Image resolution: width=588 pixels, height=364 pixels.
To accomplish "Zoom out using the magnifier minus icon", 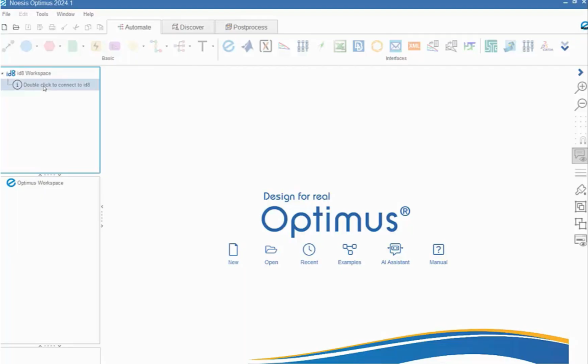I will (x=581, y=104).
